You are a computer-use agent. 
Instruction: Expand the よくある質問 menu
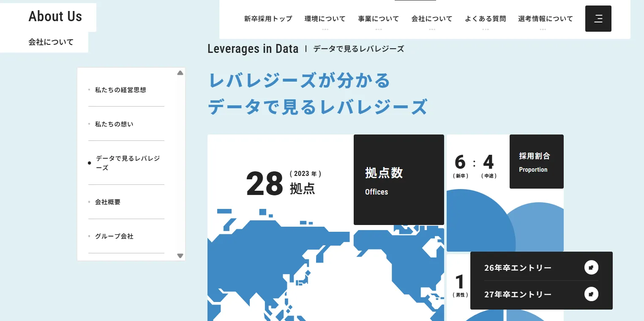(485, 19)
